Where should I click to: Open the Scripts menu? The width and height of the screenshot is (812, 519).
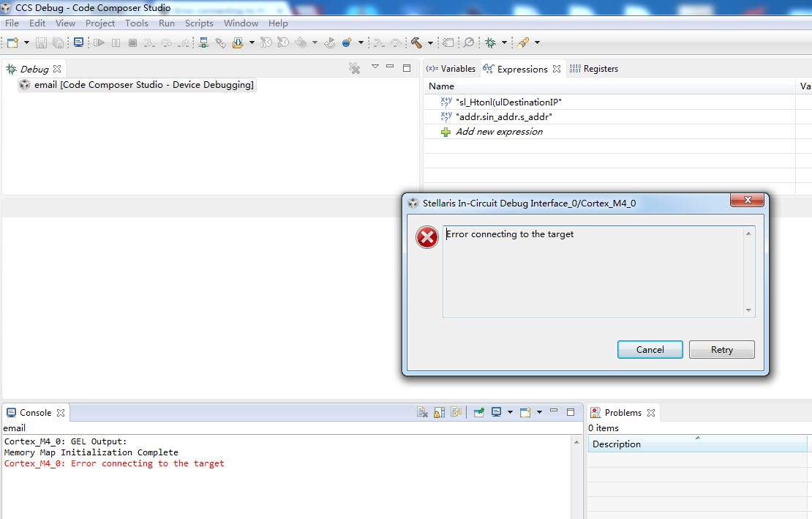pos(199,23)
